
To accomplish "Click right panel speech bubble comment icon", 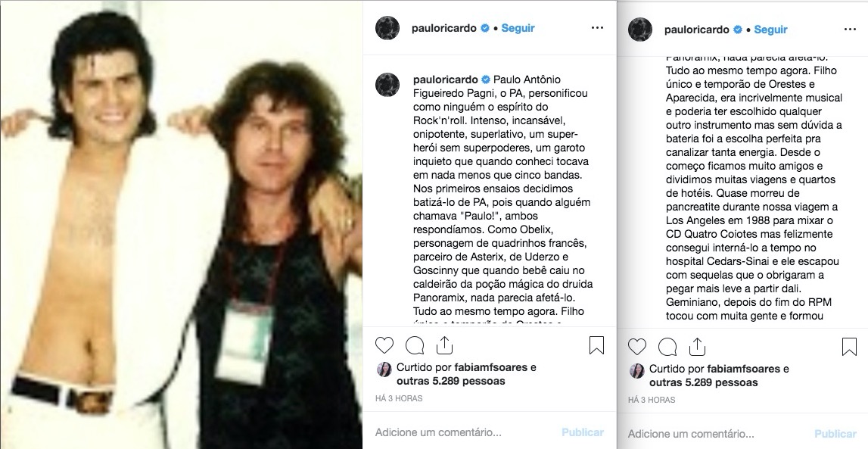I will (667, 347).
